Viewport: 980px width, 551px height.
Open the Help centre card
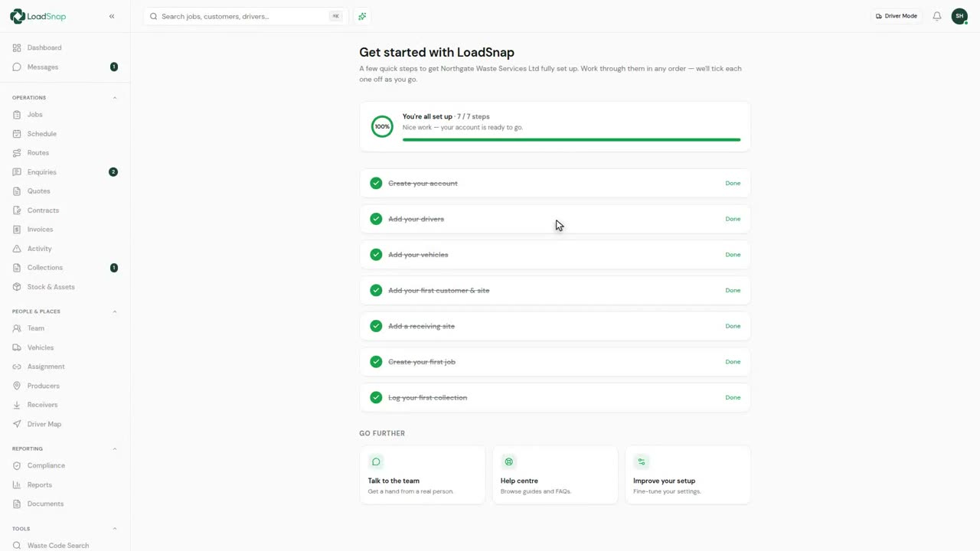click(x=555, y=475)
